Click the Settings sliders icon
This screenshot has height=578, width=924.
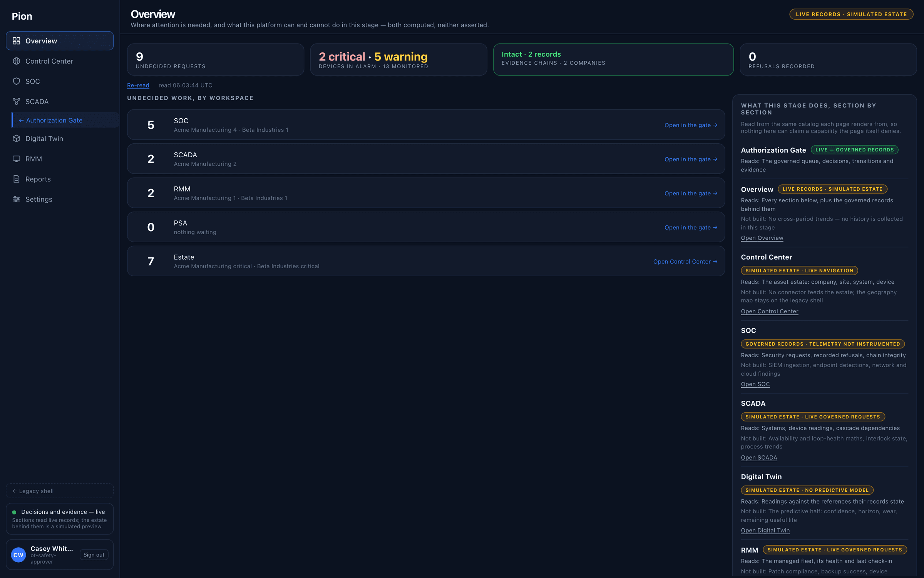[16, 199]
